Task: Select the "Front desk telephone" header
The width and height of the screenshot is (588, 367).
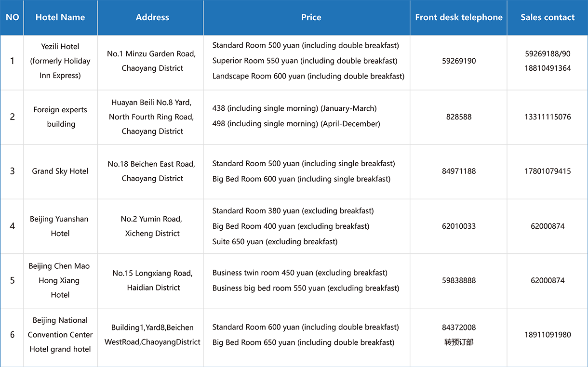Action: click(458, 17)
